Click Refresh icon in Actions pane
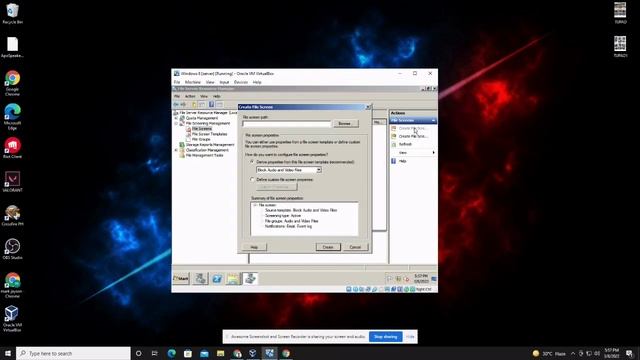Screen dimensions: 640x360 click(x=394, y=144)
